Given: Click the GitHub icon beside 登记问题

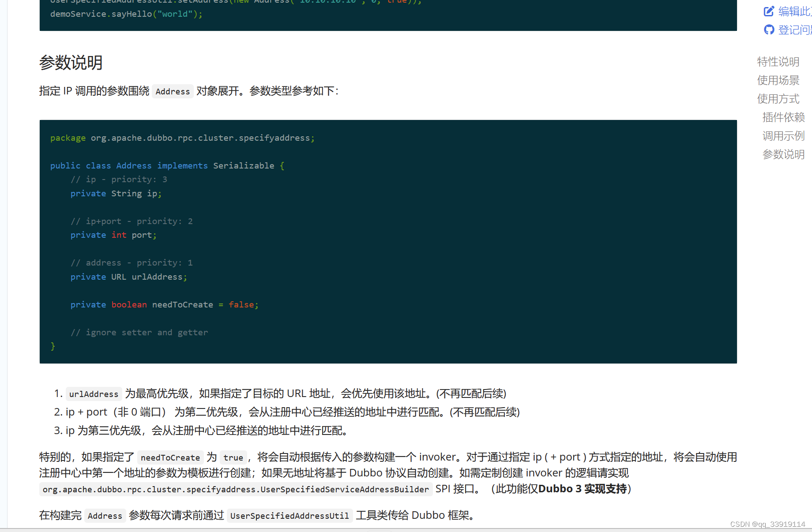Looking at the screenshot, I should [x=769, y=30].
